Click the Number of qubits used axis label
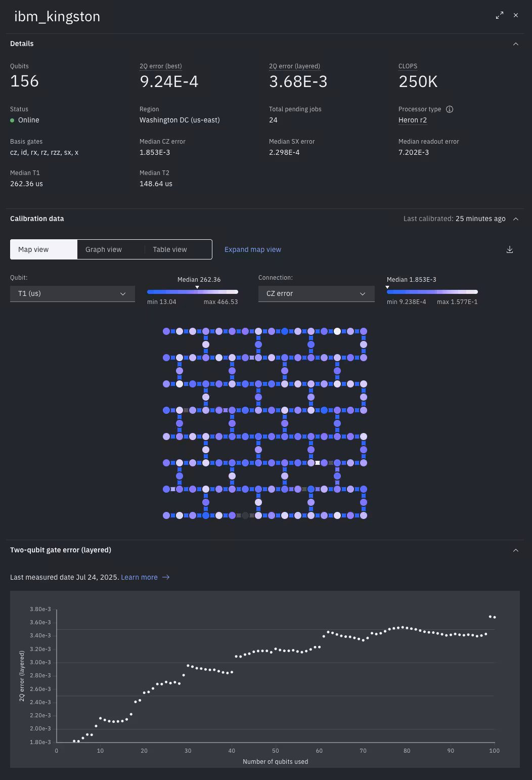The image size is (532, 780). [x=275, y=762]
